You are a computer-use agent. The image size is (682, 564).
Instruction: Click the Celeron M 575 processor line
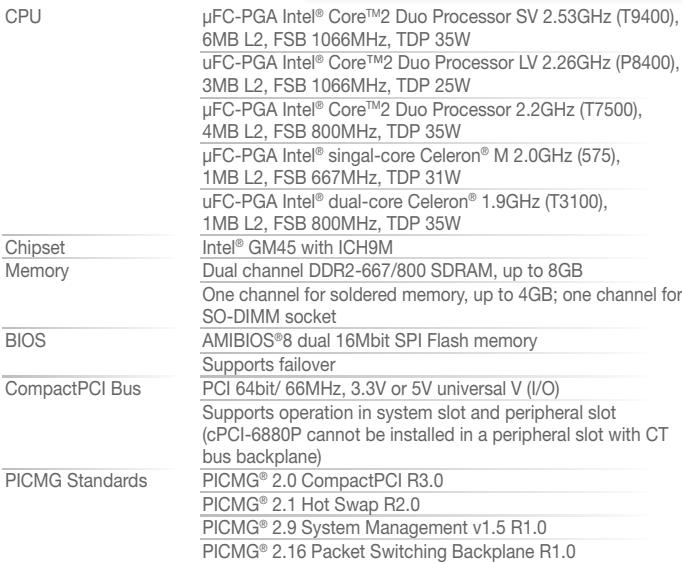click(x=411, y=166)
